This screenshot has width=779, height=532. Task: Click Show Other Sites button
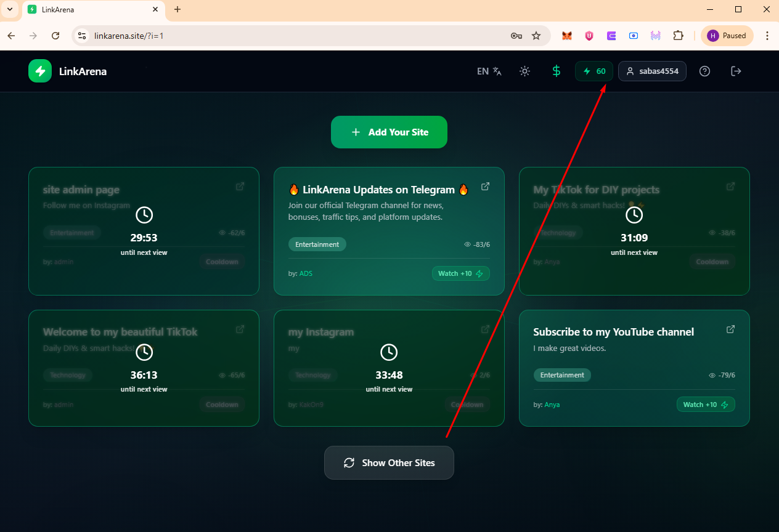[x=389, y=462]
